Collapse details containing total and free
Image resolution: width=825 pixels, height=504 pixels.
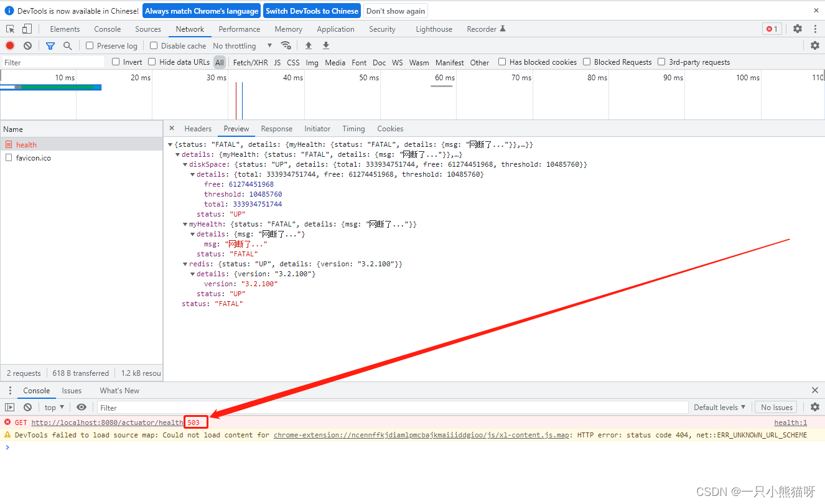click(193, 174)
